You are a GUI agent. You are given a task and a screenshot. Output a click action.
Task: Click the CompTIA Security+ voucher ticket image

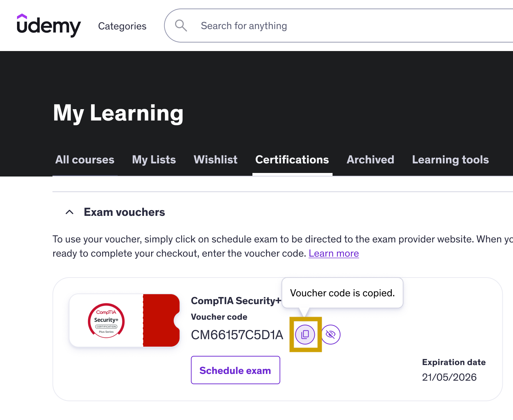tap(124, 320)
